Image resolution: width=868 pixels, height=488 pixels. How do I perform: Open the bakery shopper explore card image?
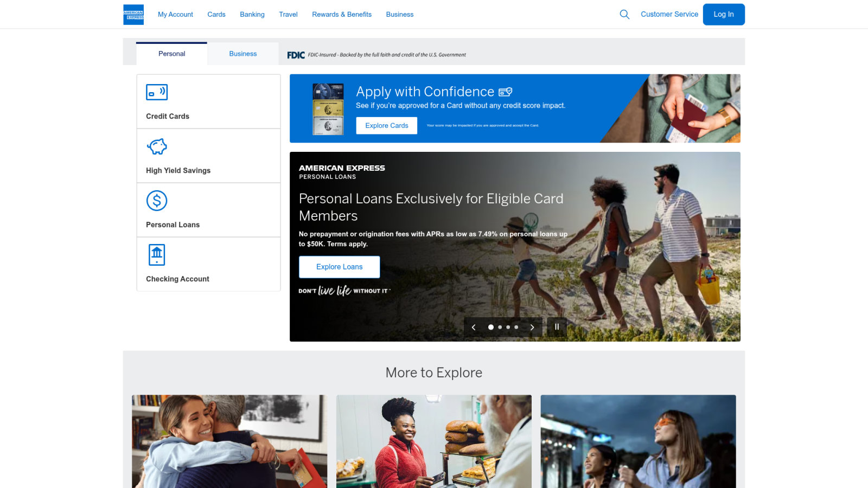(x=434, y=441)
